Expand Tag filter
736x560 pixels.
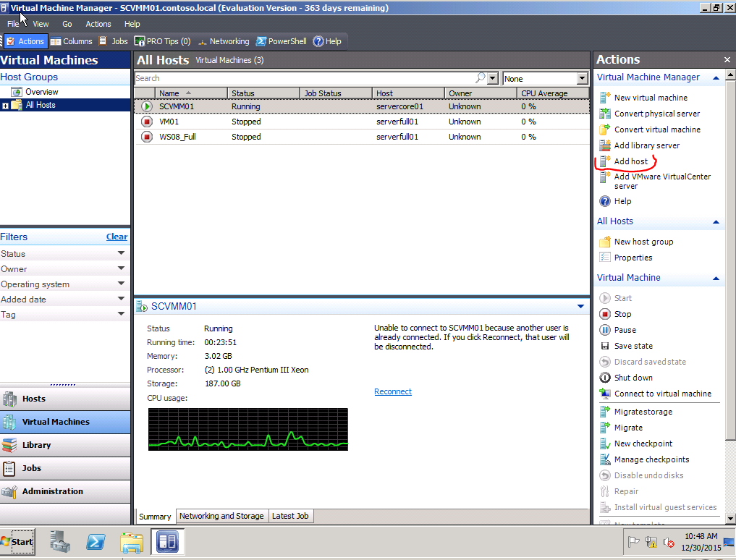point(121,314)
